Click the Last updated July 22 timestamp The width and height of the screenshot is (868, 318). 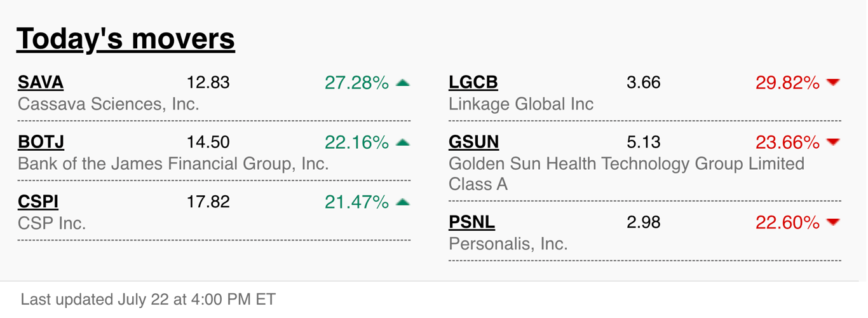pyautogui.click(x=148, y=300)
